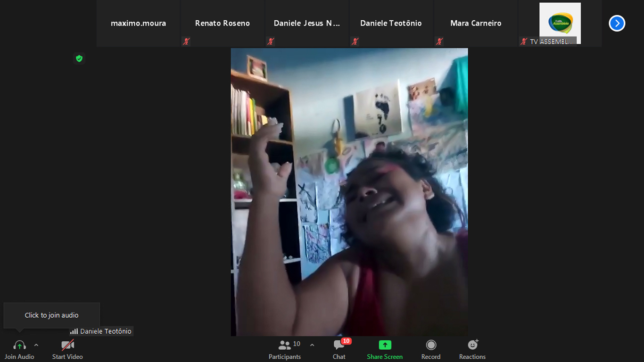Viewport: 644px width, 362px height.
Task: Click the muted mic icon on Renato Roseno
Action: (186, 41)
